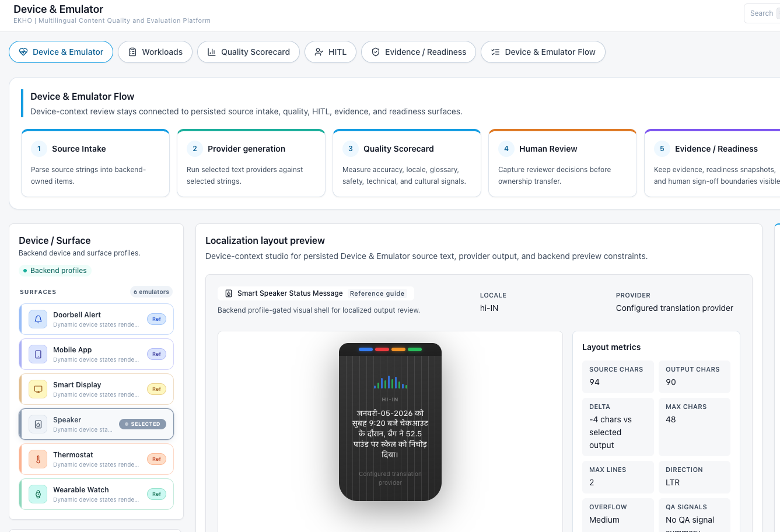
Task: Click step 1 number badge Source Intake
Action: [39, 149]
